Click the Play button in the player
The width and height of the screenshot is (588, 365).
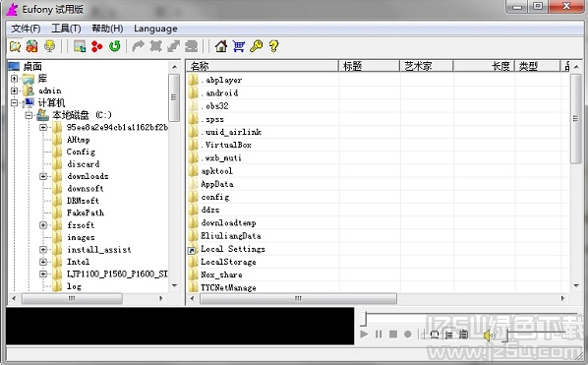364,334
